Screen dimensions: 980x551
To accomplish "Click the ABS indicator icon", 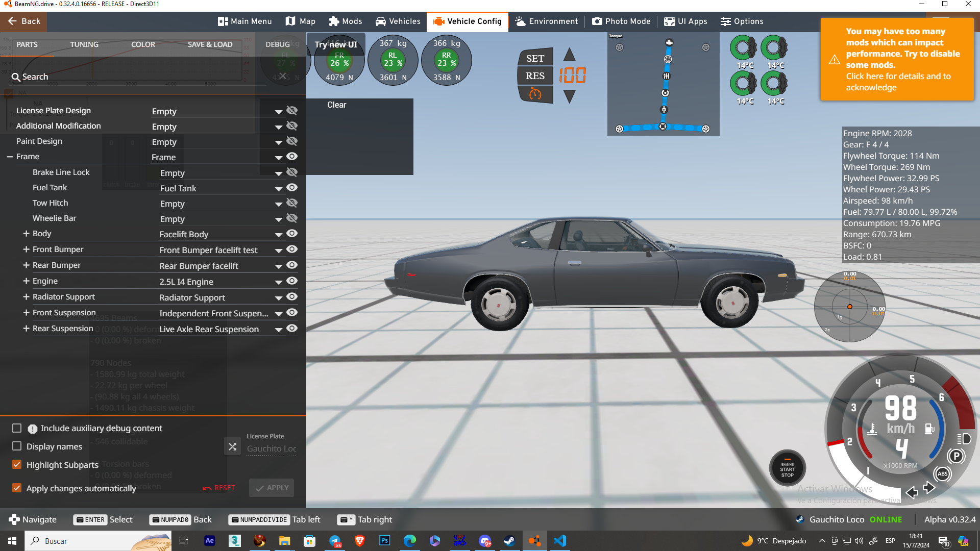I will pyautogui.click(x=942, y=474).
